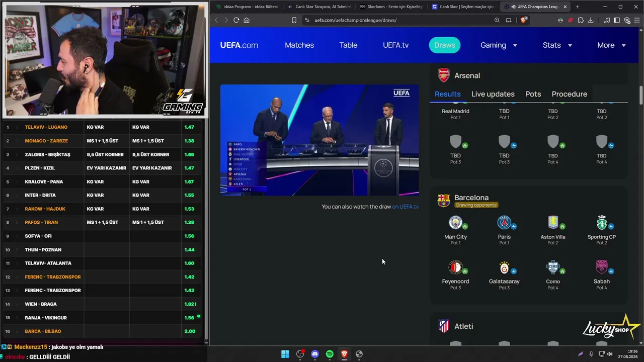The image size is (644, 362).
Task: Switch to the Results tab
Action: (x=448, y=94)
